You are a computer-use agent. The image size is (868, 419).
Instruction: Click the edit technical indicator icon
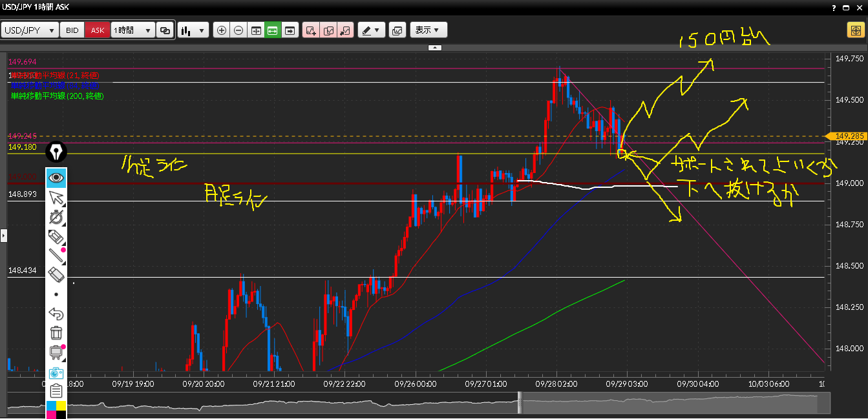point(328,30)
